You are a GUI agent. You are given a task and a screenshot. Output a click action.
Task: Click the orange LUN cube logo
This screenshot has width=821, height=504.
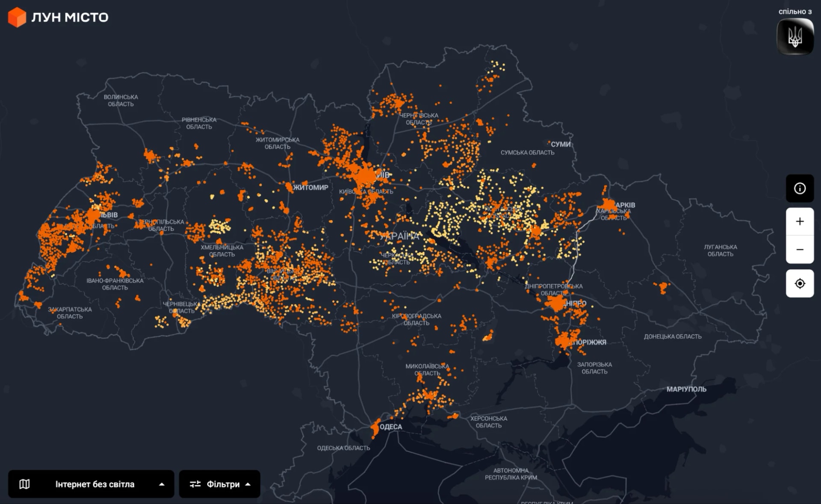click(x=17, y=17)
